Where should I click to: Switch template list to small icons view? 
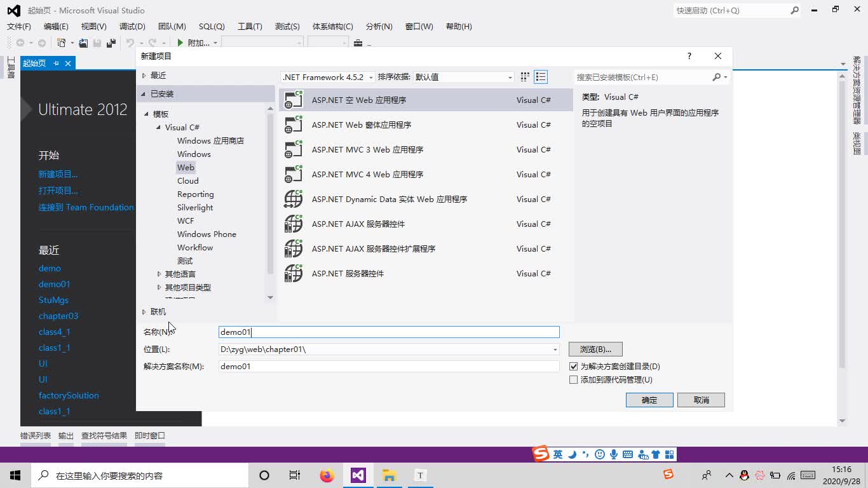pos(525,77)
